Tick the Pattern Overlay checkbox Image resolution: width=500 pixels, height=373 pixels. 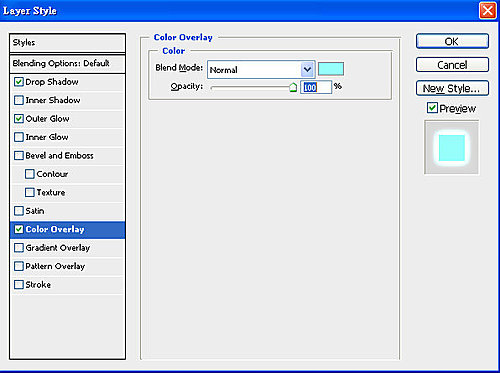click(19, 266)
